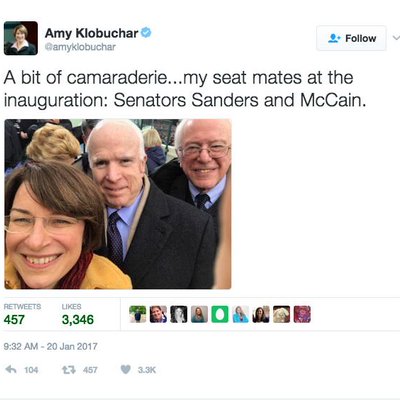Follow Amy Klobuchar
The image size is (400, 400).
[x=351, y=38]
